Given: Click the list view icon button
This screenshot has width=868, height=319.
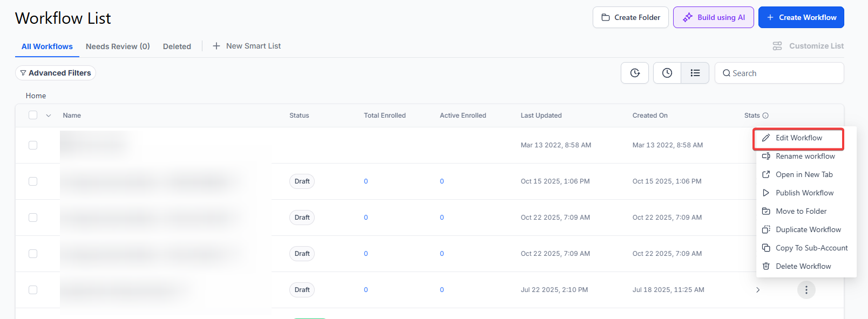Looking at the screenshot, I should [x=695, y=73].
